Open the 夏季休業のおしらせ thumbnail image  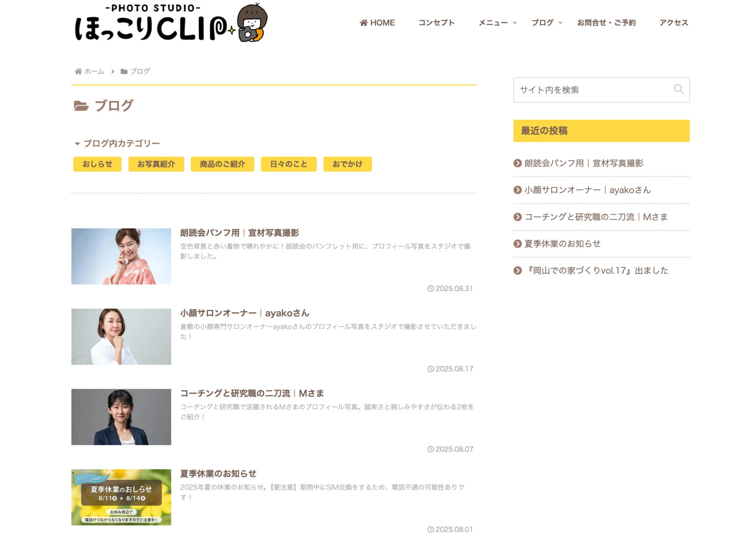pyautogui.click(x=121, y=497)
